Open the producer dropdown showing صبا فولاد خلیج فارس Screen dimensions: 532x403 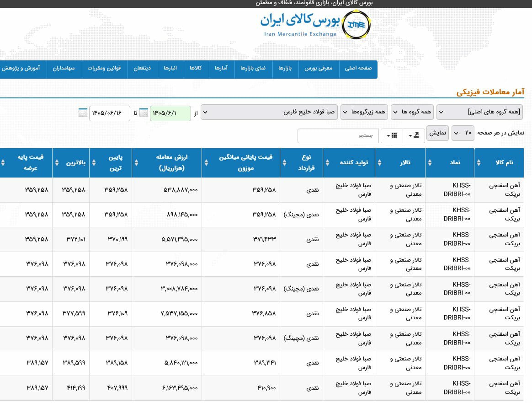pyautogui.click(x=269, y=112)
